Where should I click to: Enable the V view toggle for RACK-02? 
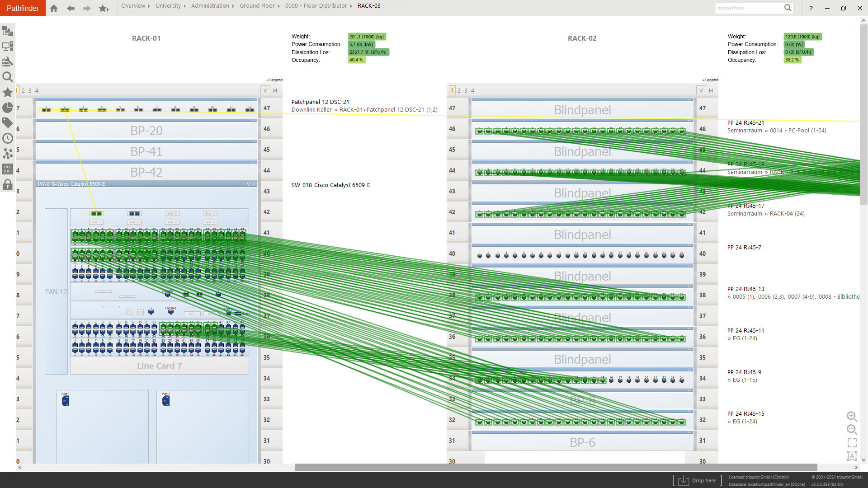(701, 90)
